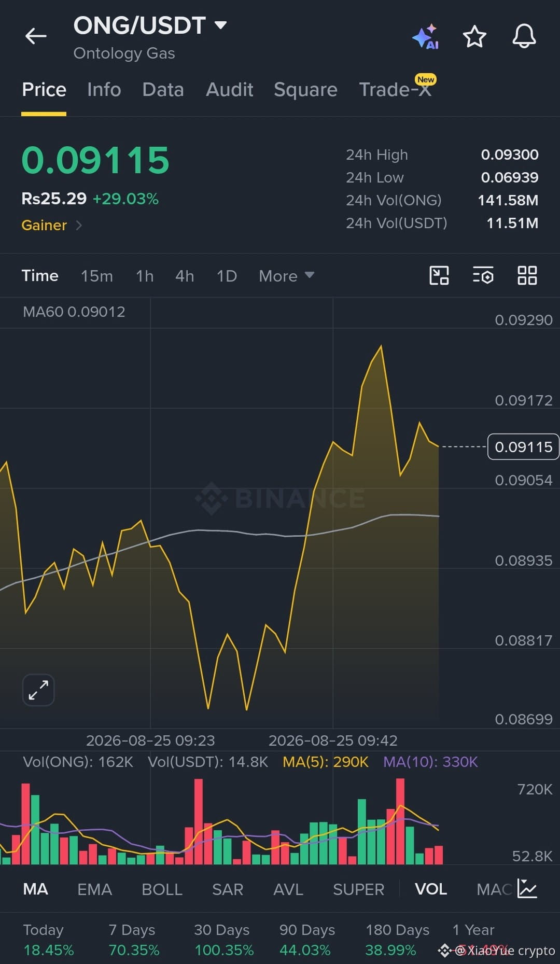Open the Data tab

(163, 90)
